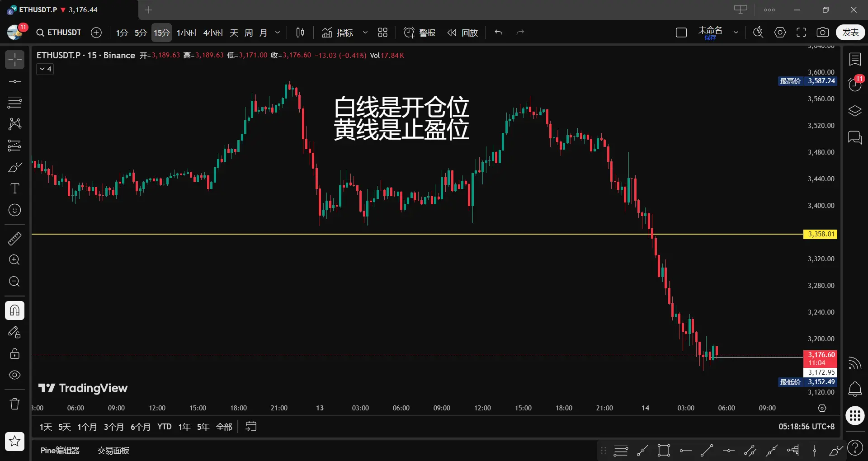Take a chart snapshot with camera icon
The width and height of the screenshot is (868, 461).
(823, 33)
